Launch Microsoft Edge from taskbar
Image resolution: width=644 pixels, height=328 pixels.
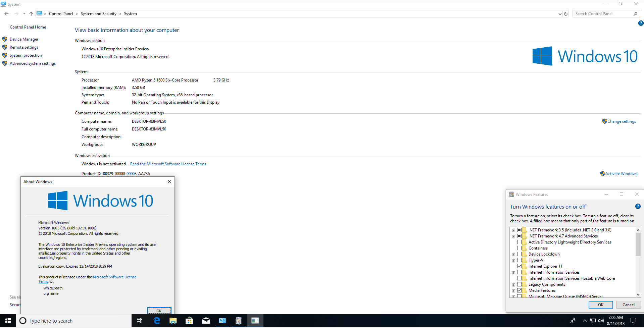[157, 321]
